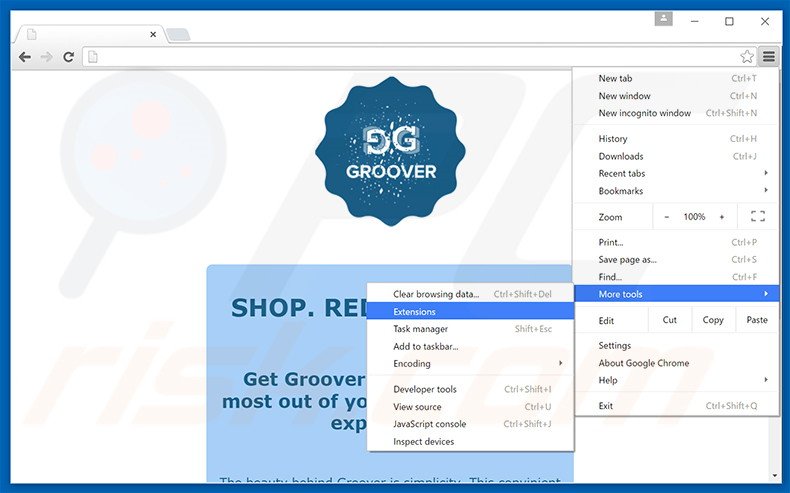The width and height of the screenshot is (790, 493).
Task: Open Settings from the Chrome menu
Action: pos(677,345)
